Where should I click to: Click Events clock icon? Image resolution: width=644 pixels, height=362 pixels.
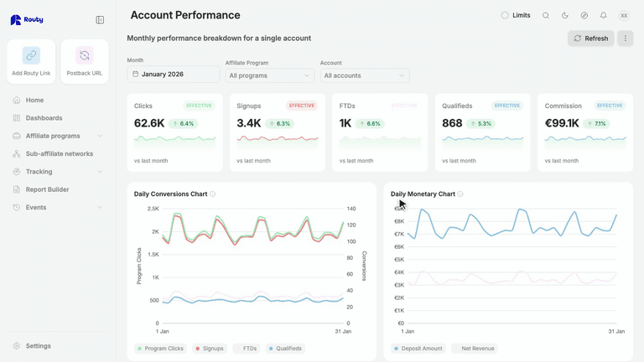(x=17, y=207)
